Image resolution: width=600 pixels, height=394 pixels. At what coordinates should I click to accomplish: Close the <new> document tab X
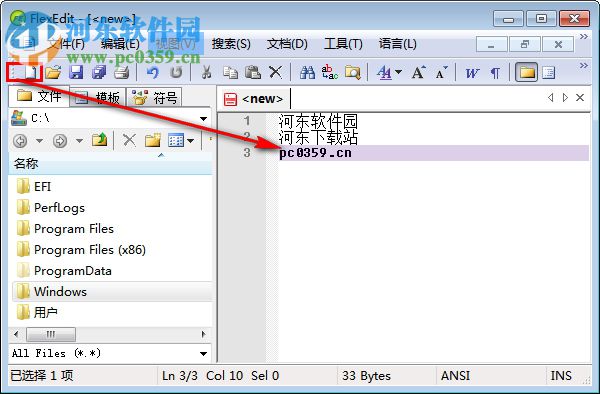580,98
